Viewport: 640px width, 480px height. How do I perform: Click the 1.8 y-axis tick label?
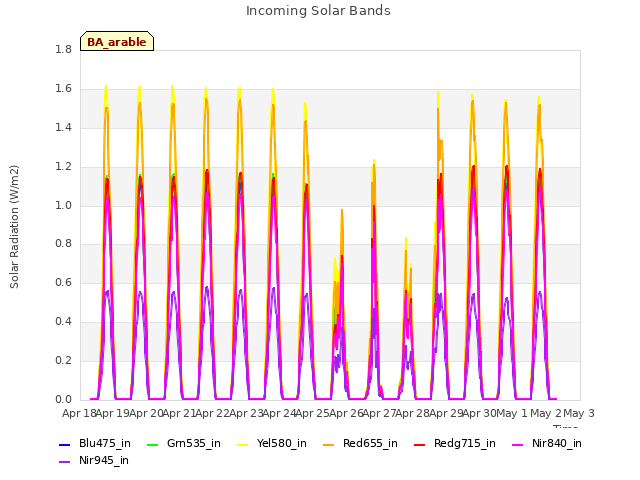coord(63,50)
